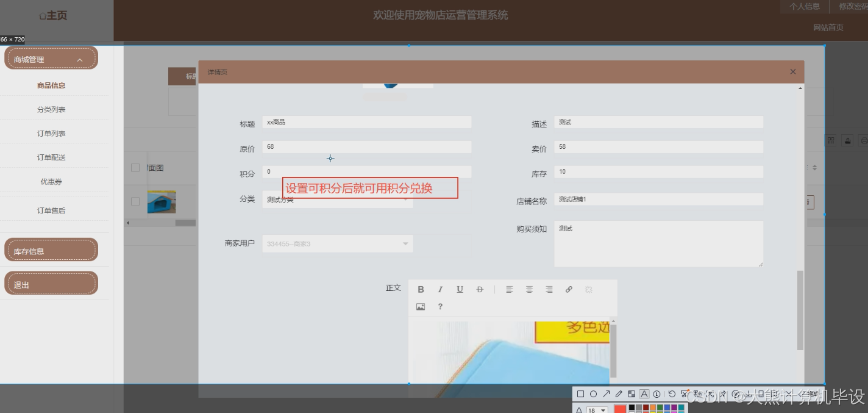Click the 积分 field containing 0
The height and width of the screenshot is (413, 868).
coord(367,172)
